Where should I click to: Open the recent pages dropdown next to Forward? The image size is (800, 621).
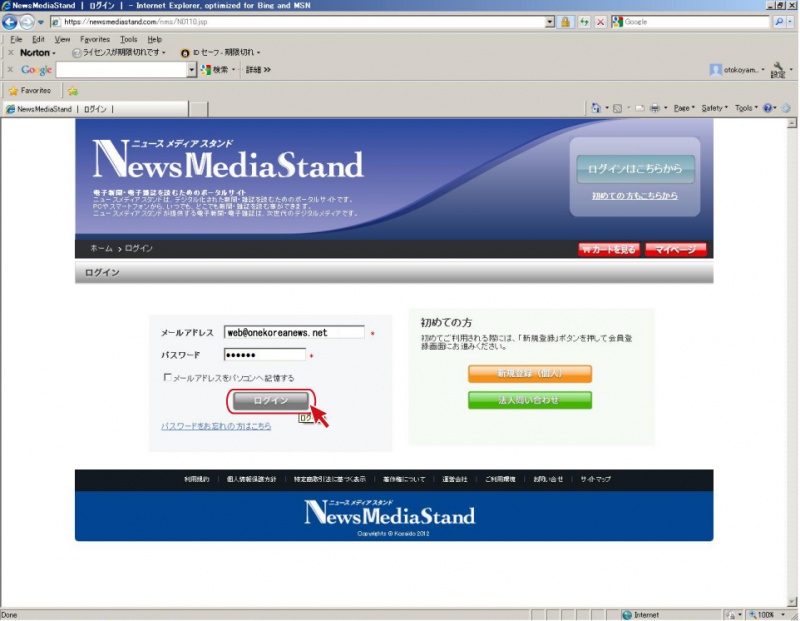[x=41, y=22]
